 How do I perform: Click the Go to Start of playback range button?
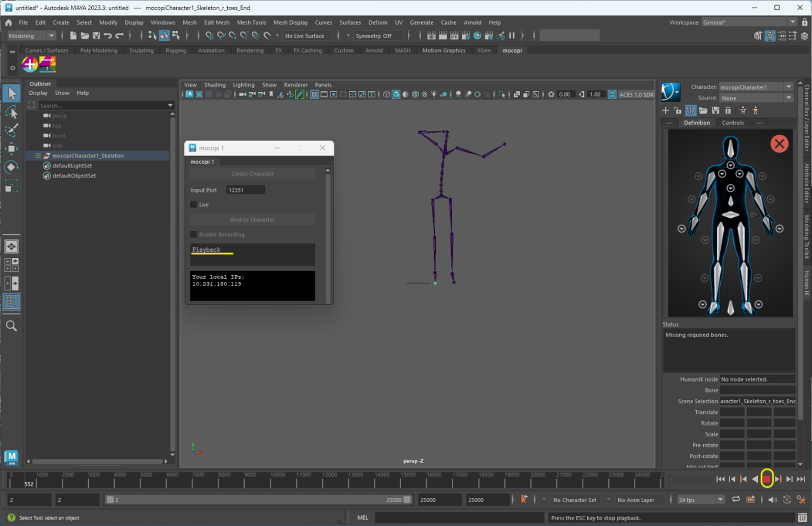[720, 479]
